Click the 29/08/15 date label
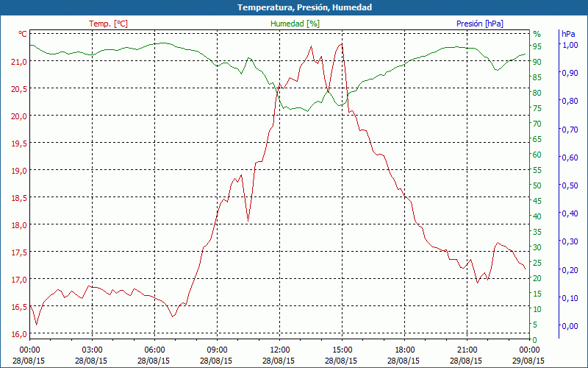The image size is (588, 368). pos(528,361)
